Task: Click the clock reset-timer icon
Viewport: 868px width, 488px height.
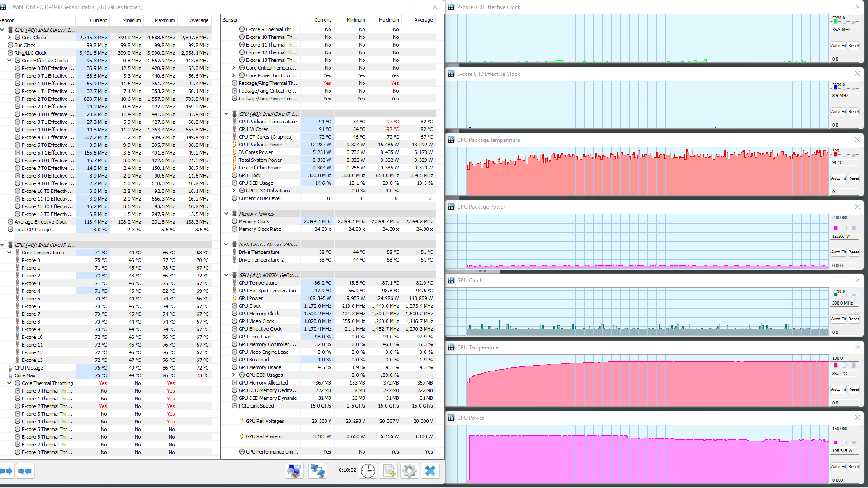Action: click(x=368, y=471)
